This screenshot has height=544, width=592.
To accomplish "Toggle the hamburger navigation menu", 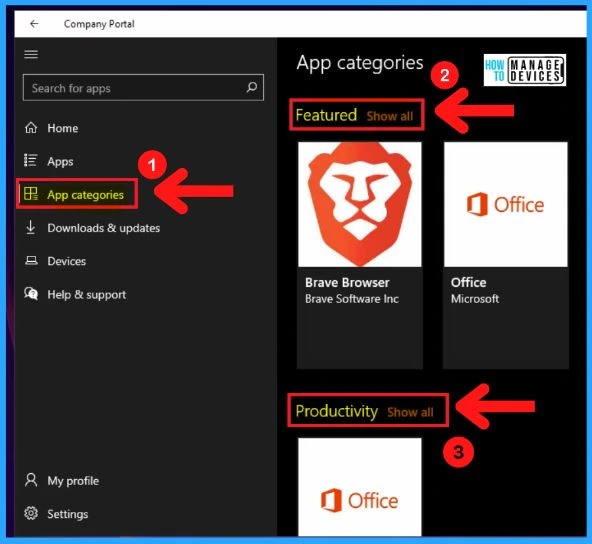I will tap(31, 54).
